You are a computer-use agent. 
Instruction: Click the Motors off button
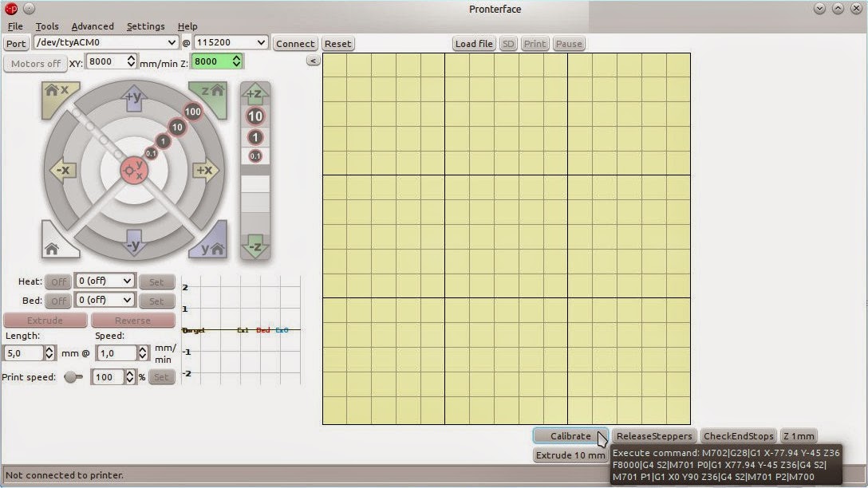click(x=35, y=64)
